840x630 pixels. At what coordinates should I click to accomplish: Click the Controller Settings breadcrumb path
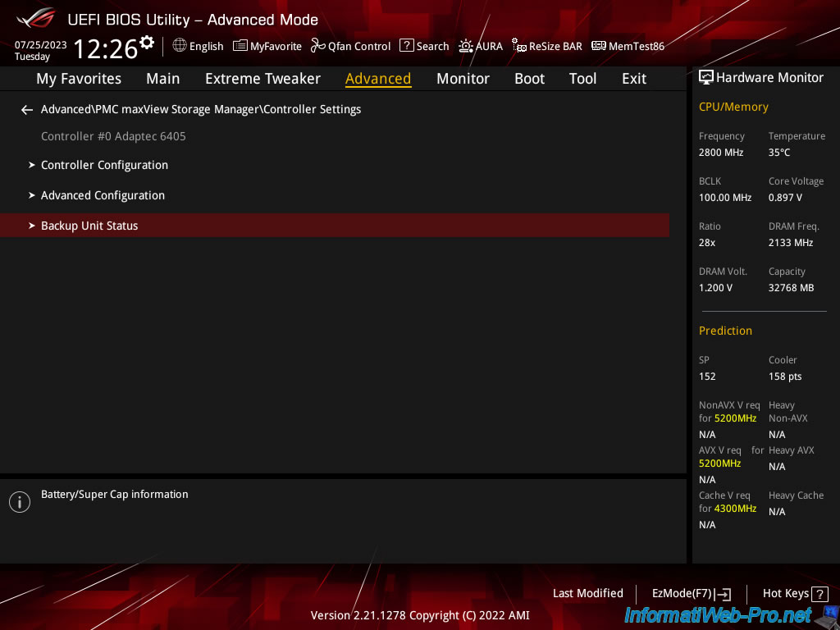(x=201, y=109)
